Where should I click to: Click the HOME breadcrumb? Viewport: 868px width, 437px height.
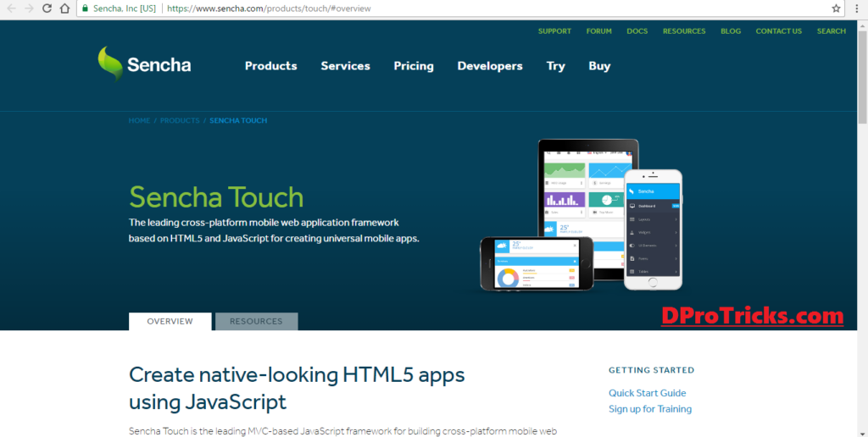tap(139, 120)
